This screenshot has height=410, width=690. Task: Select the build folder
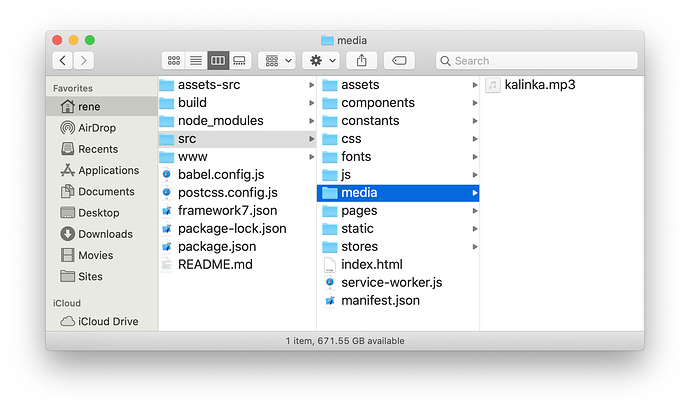[x=237, y=102]
